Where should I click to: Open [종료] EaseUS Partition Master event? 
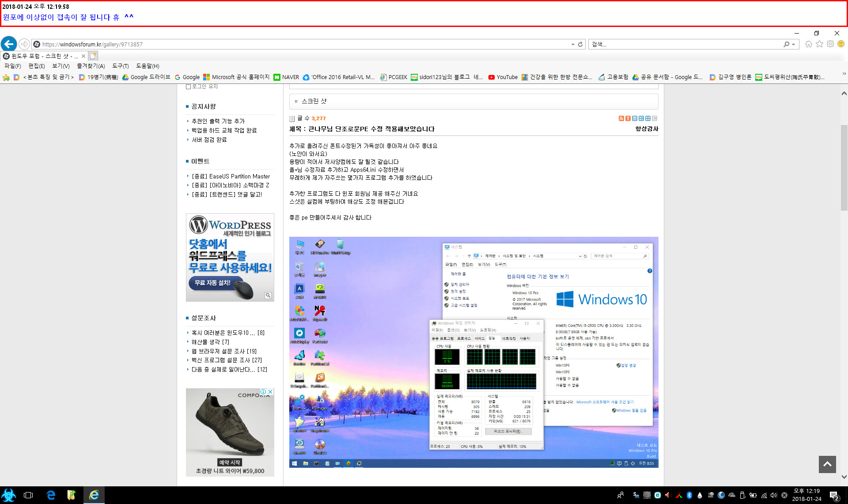point(231,176)
